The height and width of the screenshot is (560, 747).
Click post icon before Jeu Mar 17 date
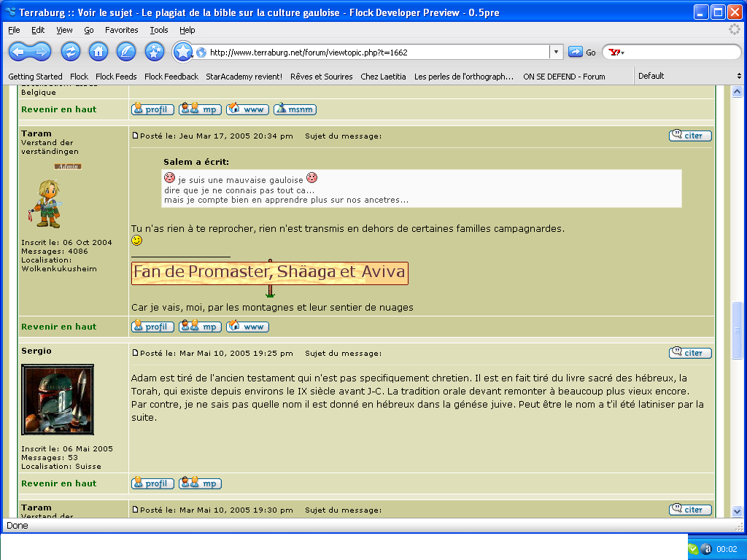[135, 136]
